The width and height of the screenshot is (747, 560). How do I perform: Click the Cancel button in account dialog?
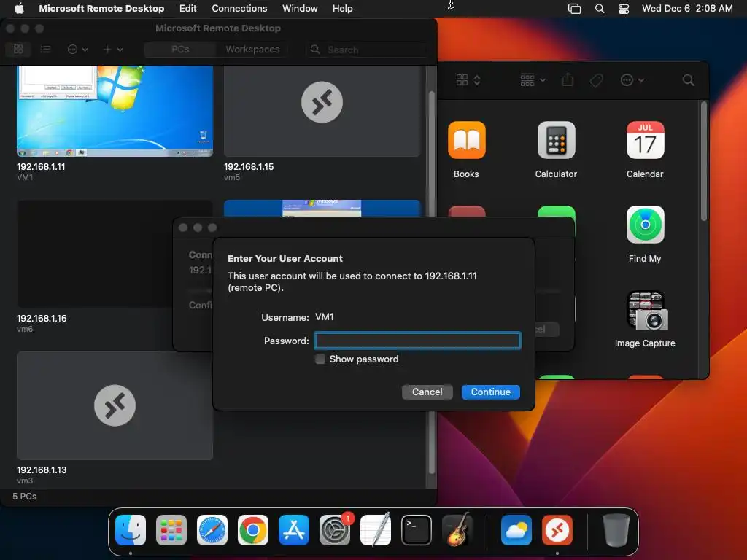pos(427,392)
